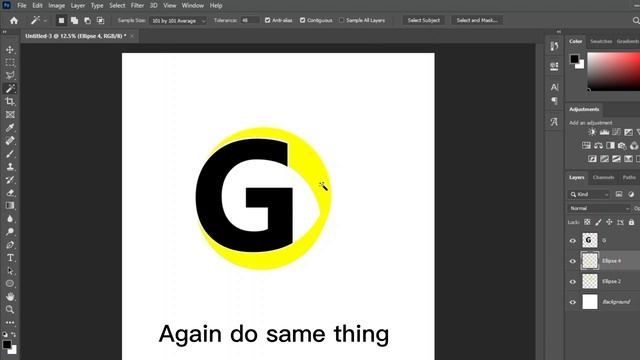Open the History panel icon
Viewport: 640px width, 360px height.
point(554,47)
